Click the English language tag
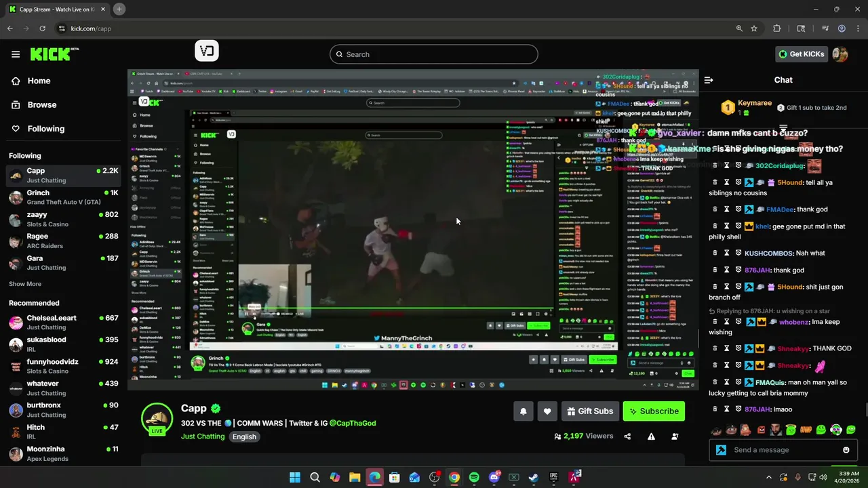The width and height of the screenshot is (868, 488). click(x=244, y=436)
